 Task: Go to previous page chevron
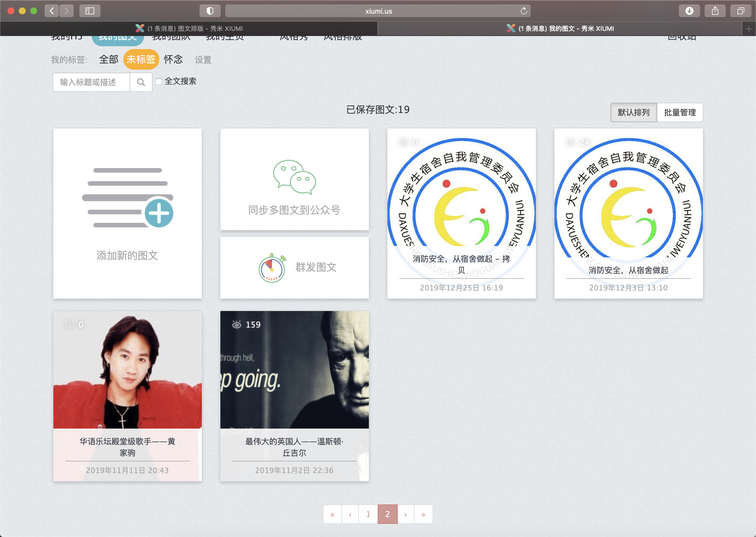point(350,514)
